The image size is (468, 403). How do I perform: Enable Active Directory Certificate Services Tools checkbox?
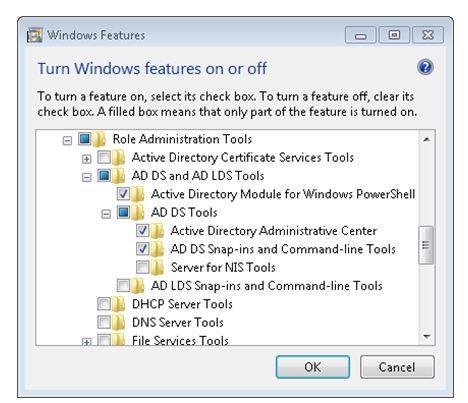pos(104,157)
